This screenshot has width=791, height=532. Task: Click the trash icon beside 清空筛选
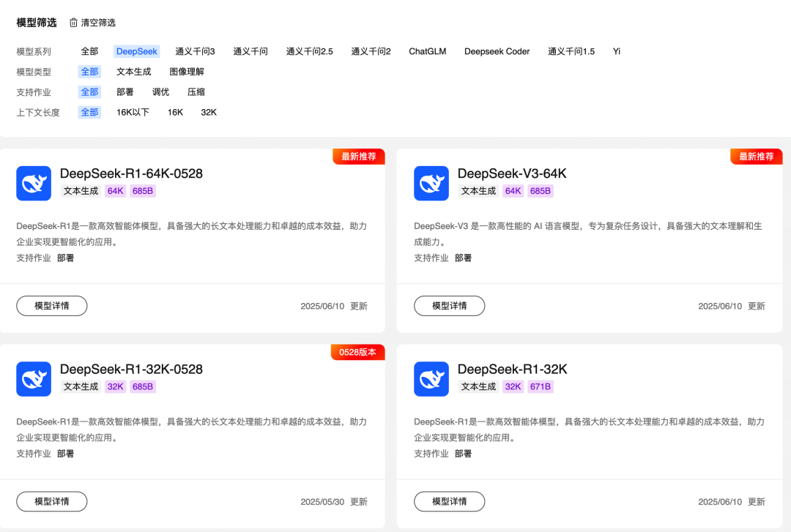click(74, 23)
